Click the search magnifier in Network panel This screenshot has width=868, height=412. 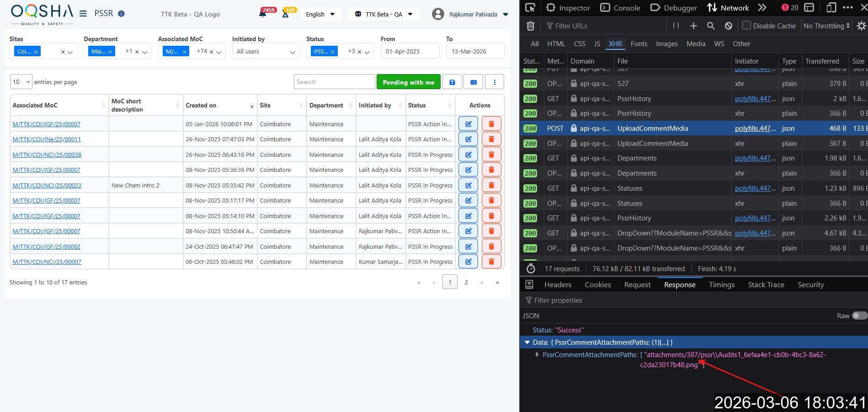pos(711,26)
